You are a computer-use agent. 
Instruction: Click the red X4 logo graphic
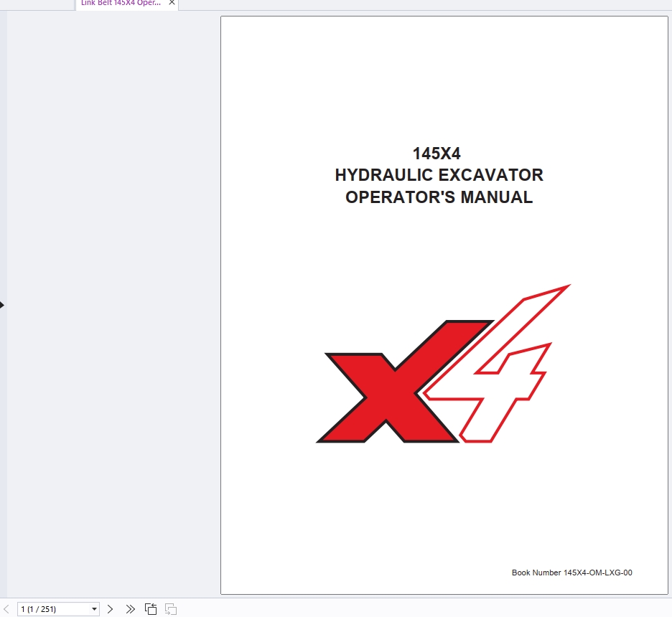(x=443, y=364)
